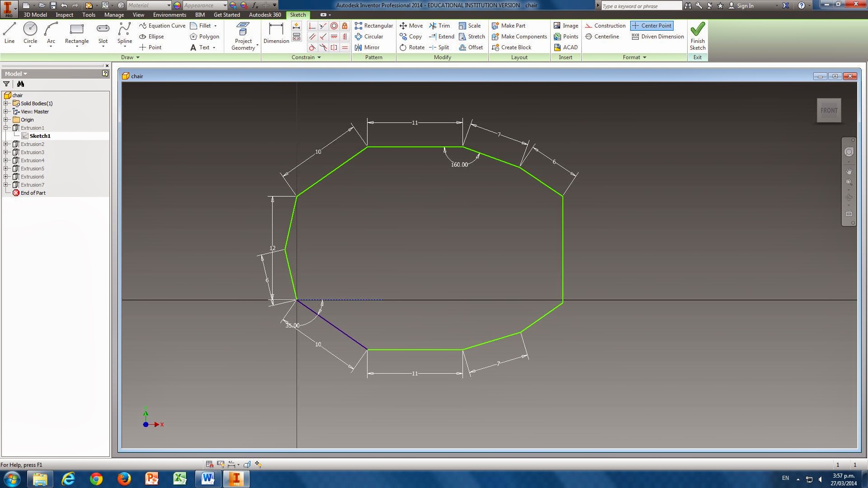The height and width of the screenshot is (488, 868).
Task: Expand the Constrain panel dropdown
Action: [319, 57]
